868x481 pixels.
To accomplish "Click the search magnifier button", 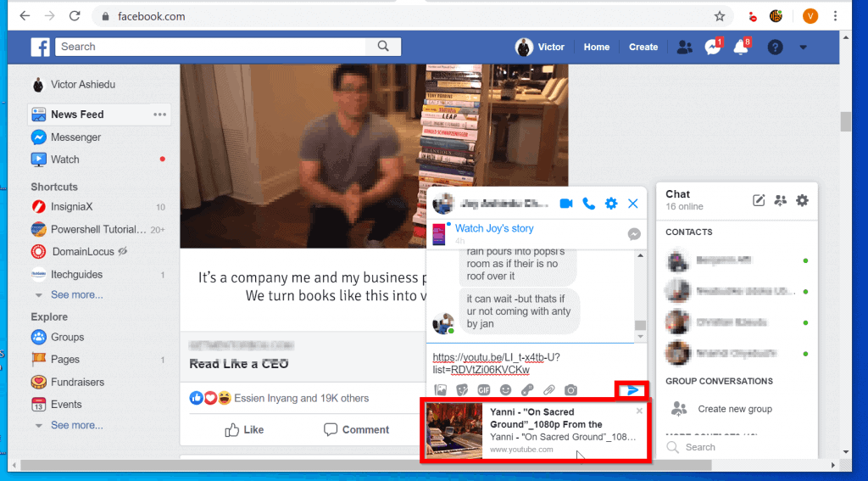I will (x=383, y=47).
